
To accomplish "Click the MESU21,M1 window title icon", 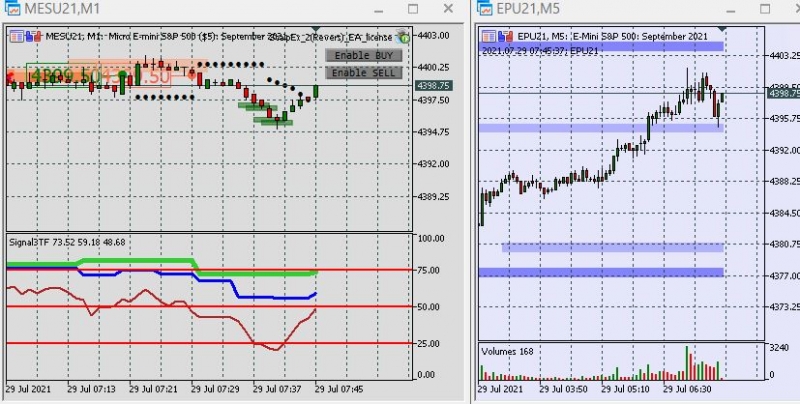I will pos(11,9).
